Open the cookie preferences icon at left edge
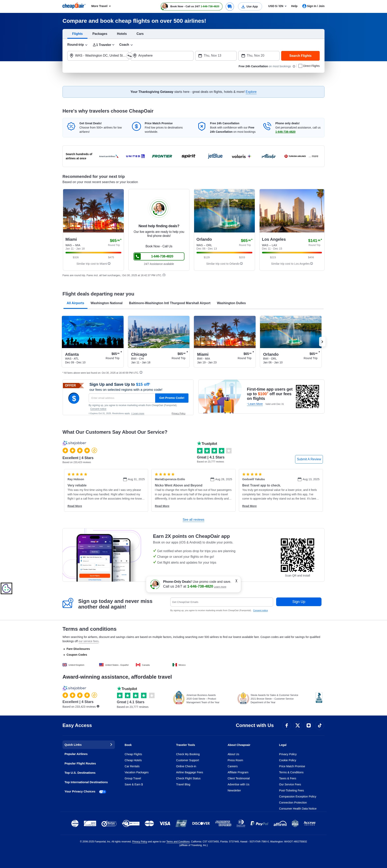 (x=6, y=588)
